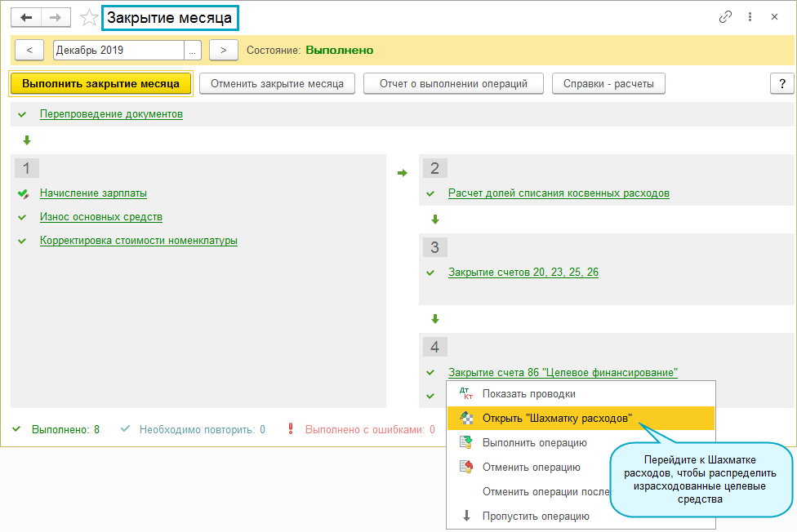Click the red exclamation icon in status bar
This screenshot has width=797, height=532.
290,429
